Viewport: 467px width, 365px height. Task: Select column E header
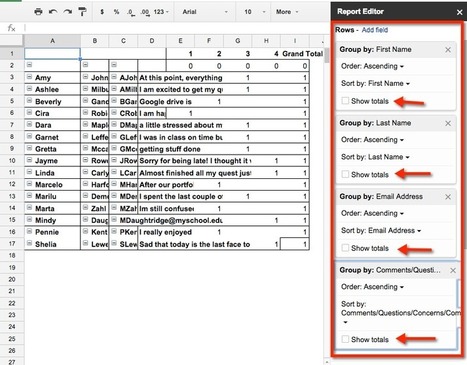[180, 41]
